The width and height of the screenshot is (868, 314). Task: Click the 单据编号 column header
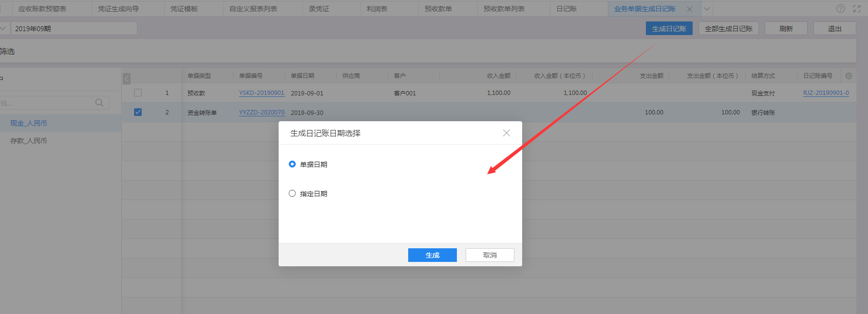251,76
